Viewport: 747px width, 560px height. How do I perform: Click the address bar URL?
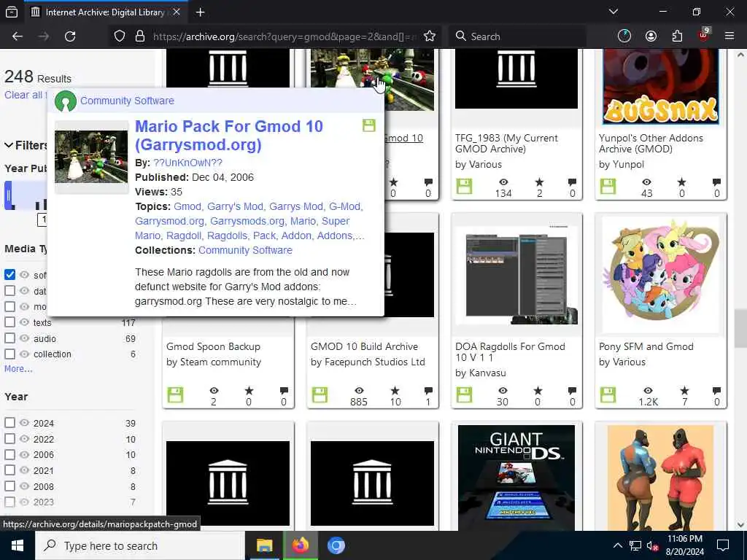(x=284, y=36)
